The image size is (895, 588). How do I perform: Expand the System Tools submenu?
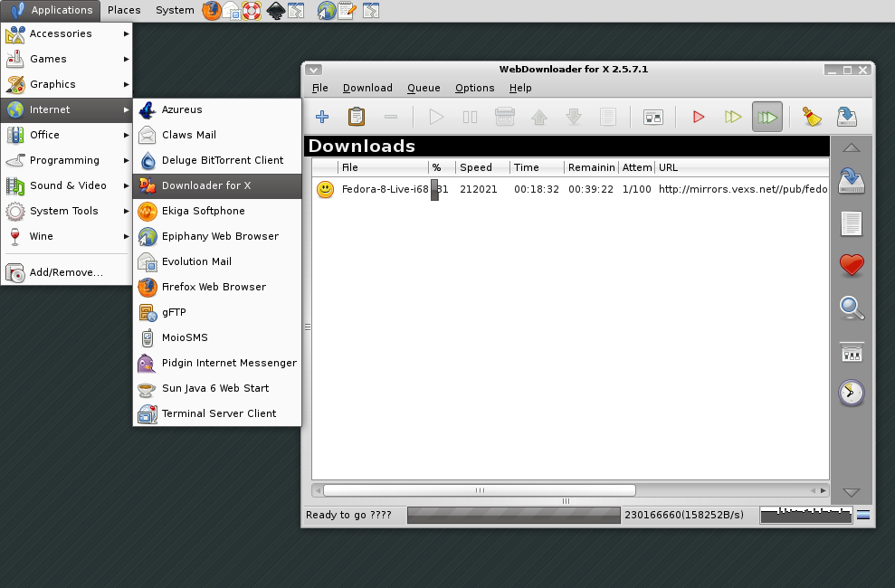[66, 211]
